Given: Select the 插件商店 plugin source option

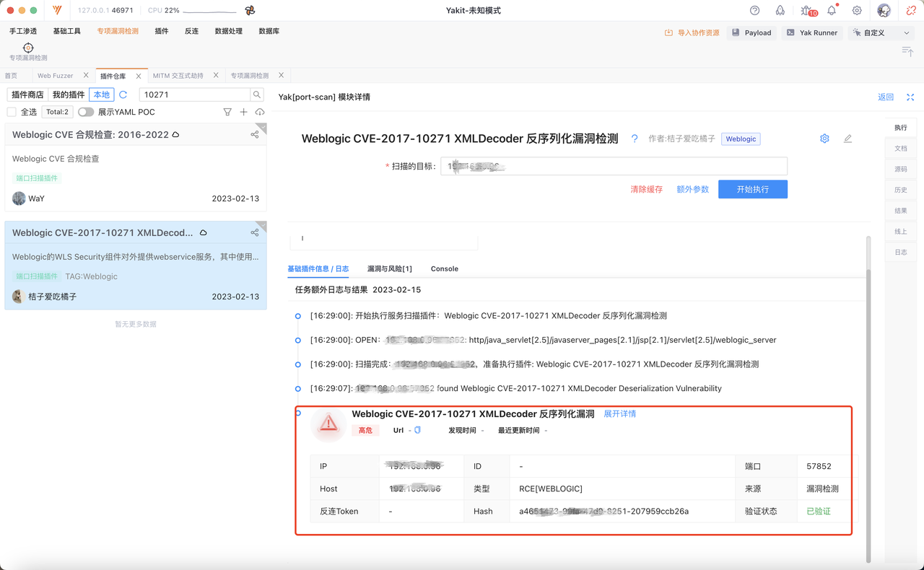Looking at the screenshot, I should 27,95.
